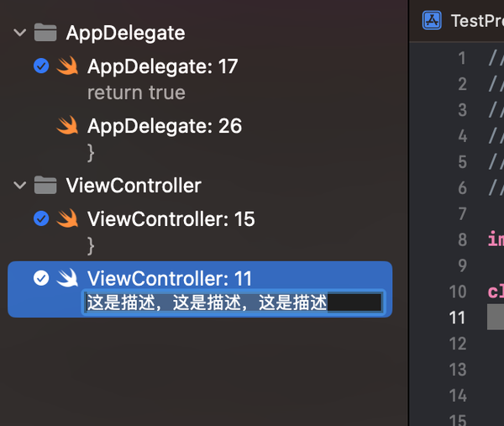Click Swift icon beside ViewController: 11
The height and width of the screenshot is (426, 504).
(68, 279)
